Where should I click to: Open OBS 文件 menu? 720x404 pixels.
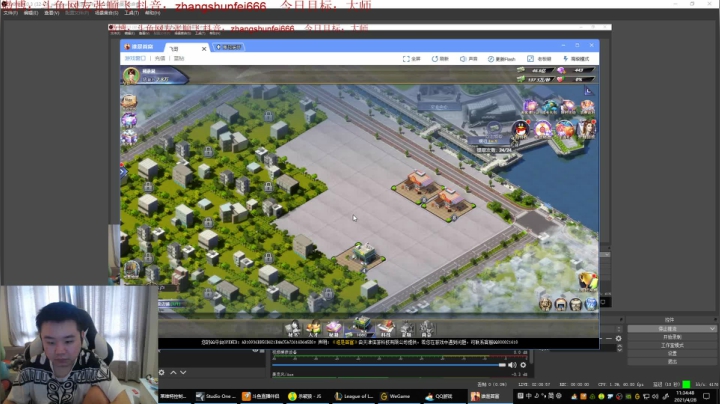(x=11, y=13)
